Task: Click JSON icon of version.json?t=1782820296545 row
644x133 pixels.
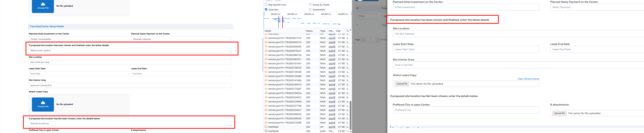Action: [x=266, y=119]
